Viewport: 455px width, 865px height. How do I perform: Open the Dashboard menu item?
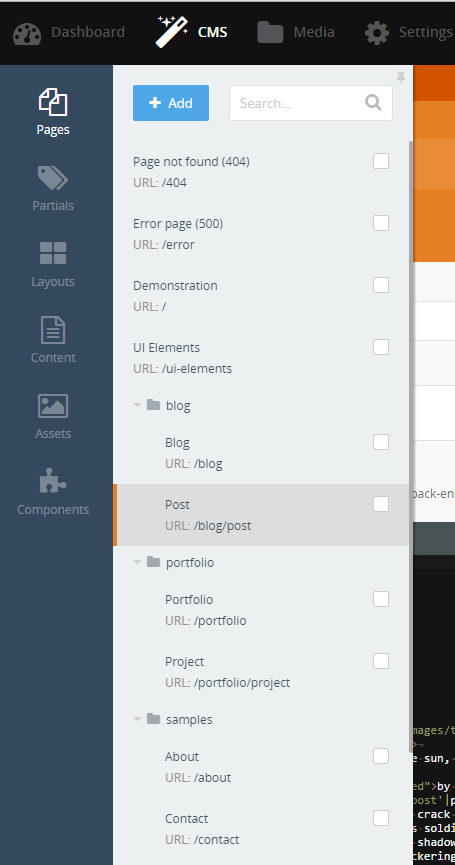[x=69, y=33]
